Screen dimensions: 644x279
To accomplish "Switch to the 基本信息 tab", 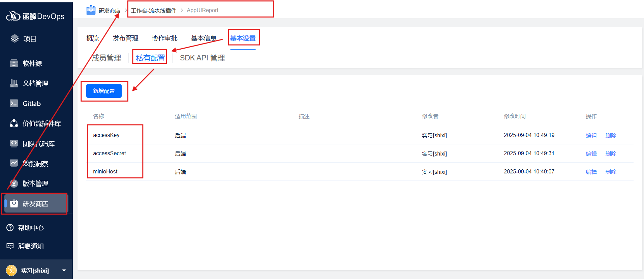I will tap(204, 38).
